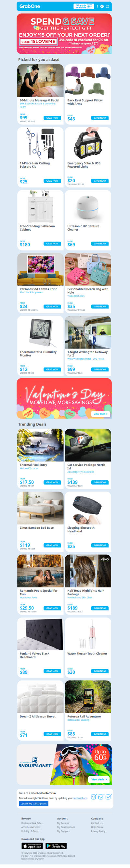130x868 pixels.
Task: Open the GrabOne TikTok icon
Action: pyautogui.click(x=102, y=6)
